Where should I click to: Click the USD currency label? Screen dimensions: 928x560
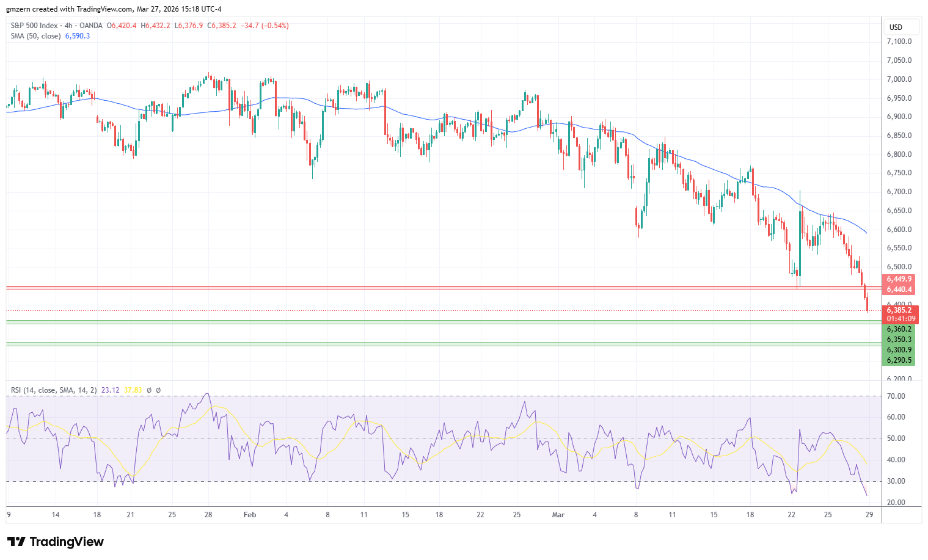(896, 27)
